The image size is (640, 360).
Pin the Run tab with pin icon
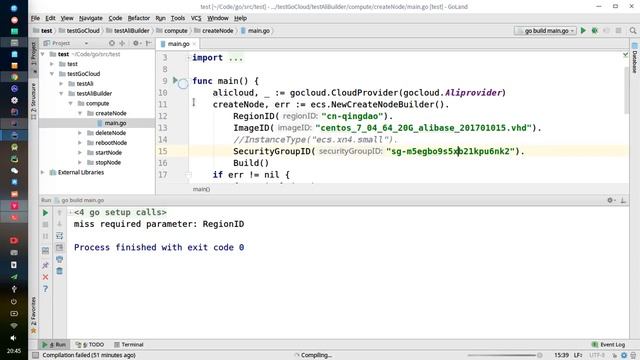pyautogui.click(x=45, y=265)
